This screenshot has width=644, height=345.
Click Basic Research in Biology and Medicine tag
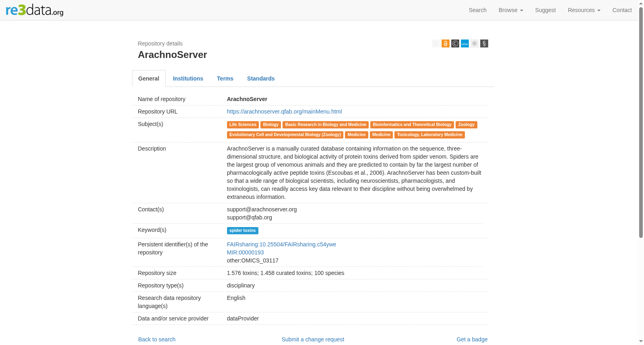tap(326, 125)
